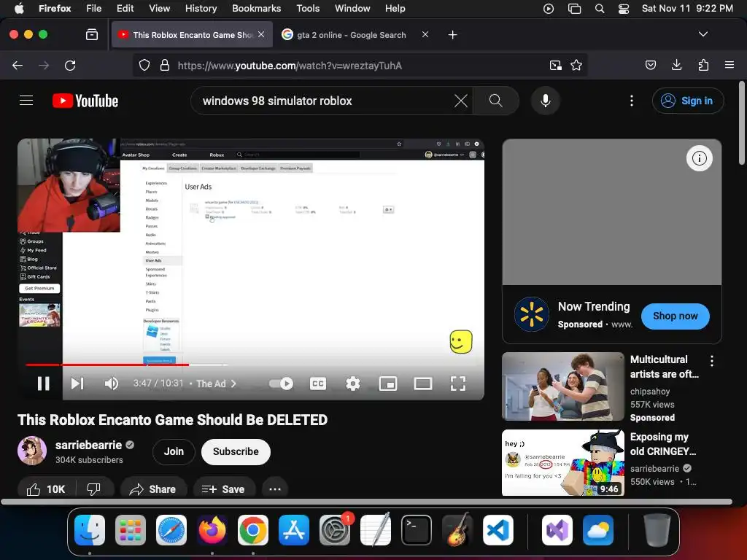The image size is (747, 560).
Task: Open more actions ellipsis under video
Action: pos(275,489)
